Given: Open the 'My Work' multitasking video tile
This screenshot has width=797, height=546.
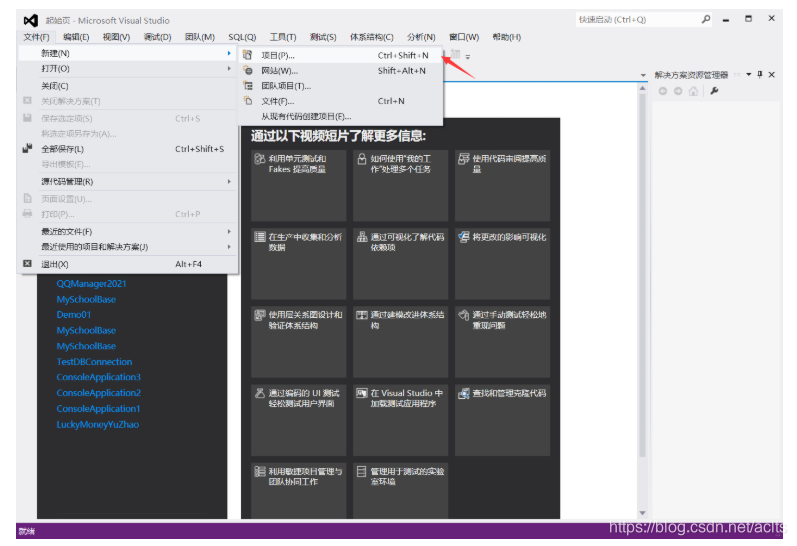Looking at the screenshot, I should 401,185.
